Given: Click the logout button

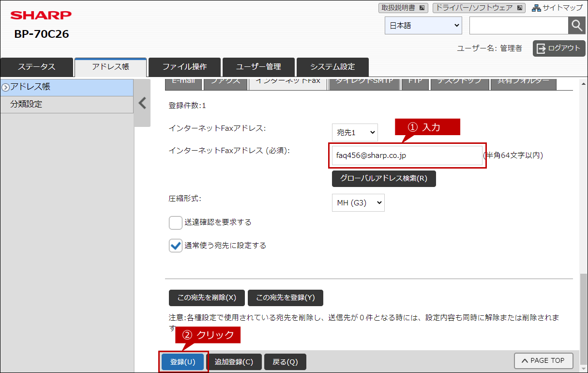Looking at the screenshot, I should tap(559, 48).
